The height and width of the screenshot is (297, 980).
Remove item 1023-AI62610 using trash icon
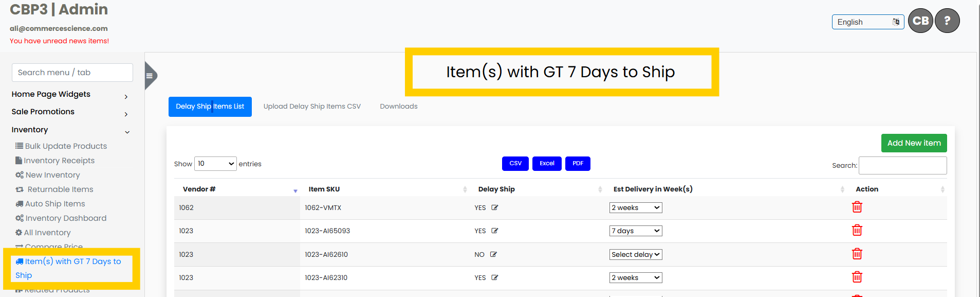[857, 254]
